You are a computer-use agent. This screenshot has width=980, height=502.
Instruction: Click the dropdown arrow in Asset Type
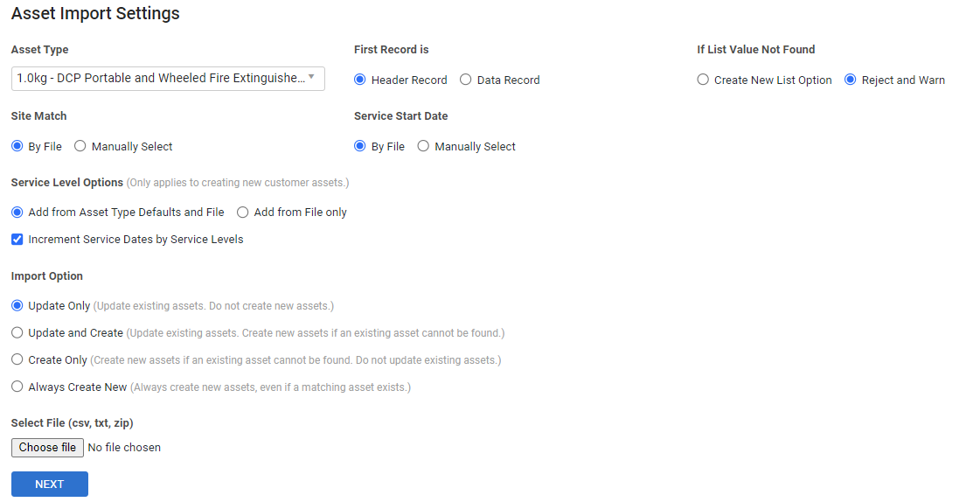pos(311,77)
